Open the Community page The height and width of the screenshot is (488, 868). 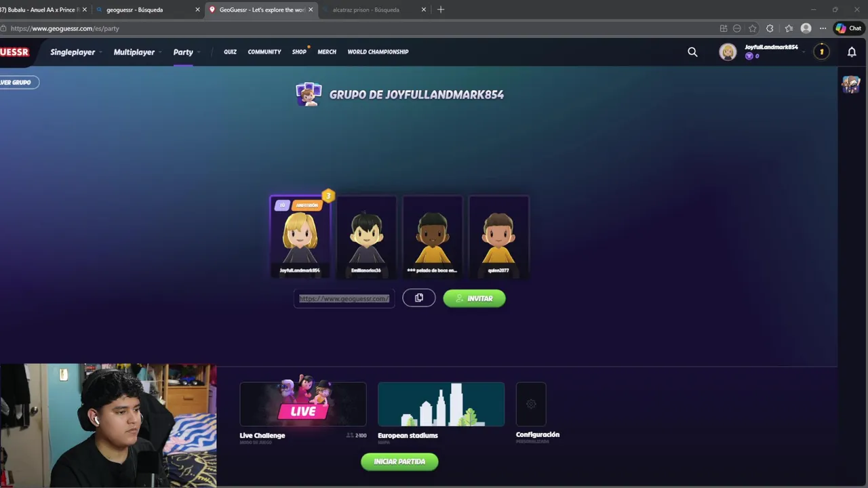(264, 52)
